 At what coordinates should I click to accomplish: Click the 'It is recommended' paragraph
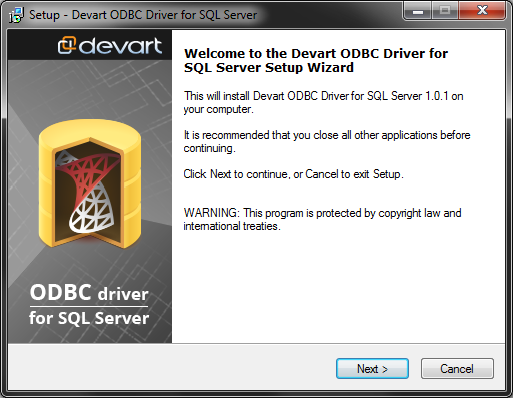click(327, 141)
